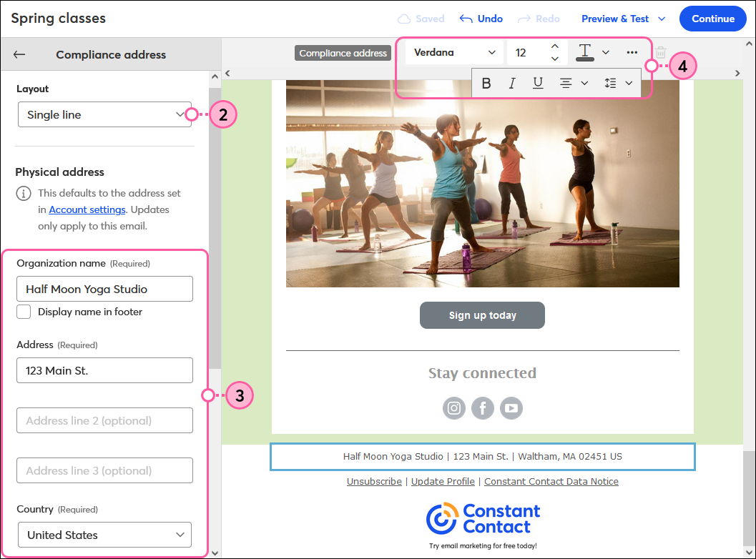The height and width of the screenshot is (559, 756).
Task: Open the Country dropdown
Action: tap(104, 535)
